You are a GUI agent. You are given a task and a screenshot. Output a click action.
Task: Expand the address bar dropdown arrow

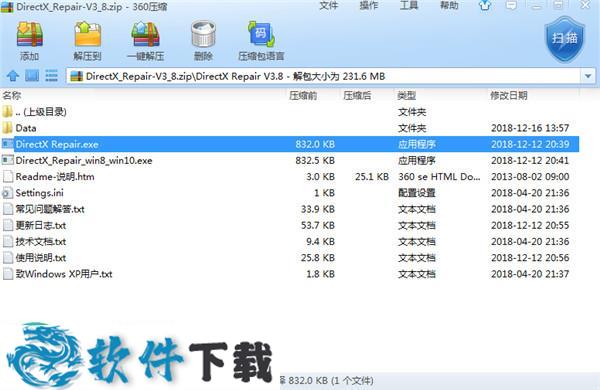[x=588, y=76]
